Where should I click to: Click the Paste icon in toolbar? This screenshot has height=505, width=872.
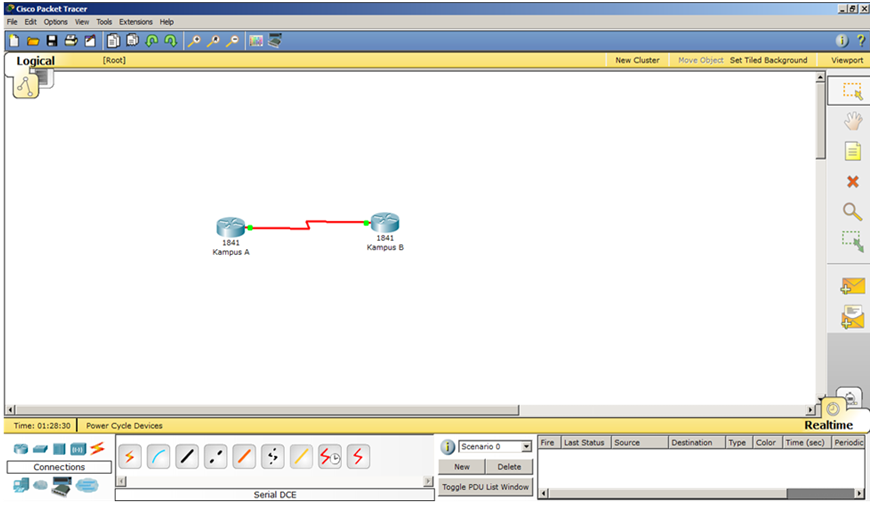click(132, 41)
